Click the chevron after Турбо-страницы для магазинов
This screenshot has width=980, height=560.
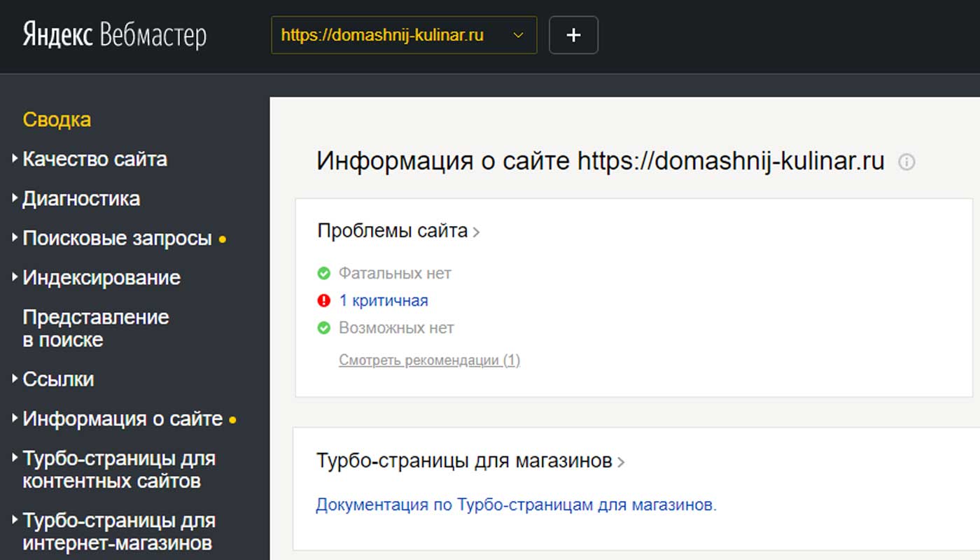[621, 462]
